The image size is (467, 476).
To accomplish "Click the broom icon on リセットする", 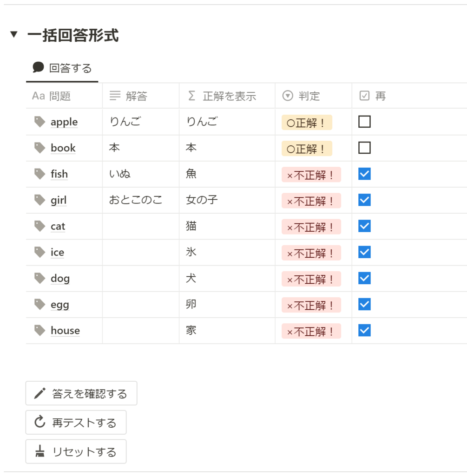I will pos(40,451).
